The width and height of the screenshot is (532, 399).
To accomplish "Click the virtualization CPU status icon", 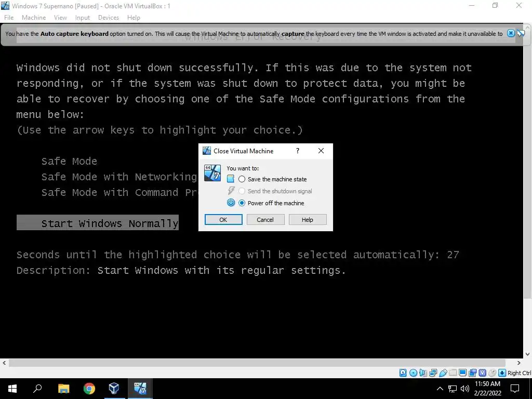I will coord(482,373).
